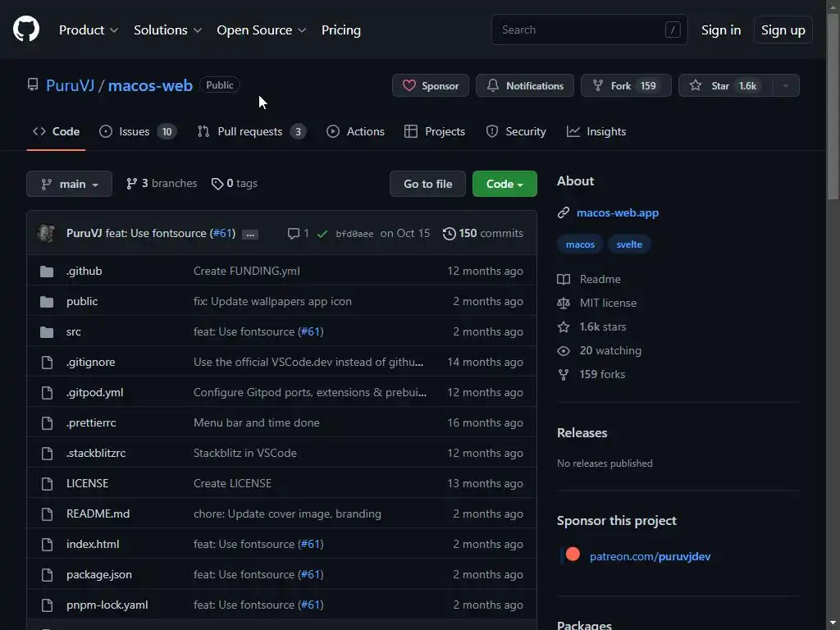Open the package.json file
The height and width of the screenshot is (630, 840).
pyautogui.click(x=99, y=575)
